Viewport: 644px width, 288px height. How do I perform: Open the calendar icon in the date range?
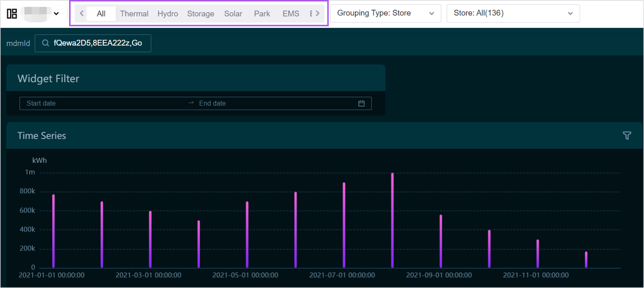(361, 103)
